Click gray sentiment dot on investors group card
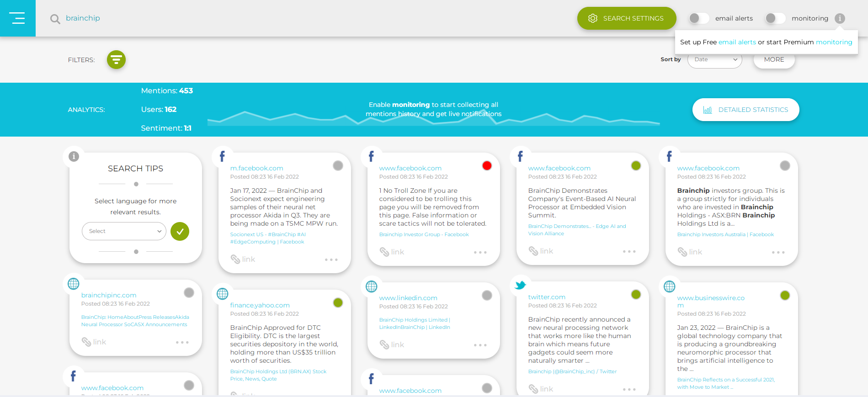Screen dimensions: 868x397 785,165
